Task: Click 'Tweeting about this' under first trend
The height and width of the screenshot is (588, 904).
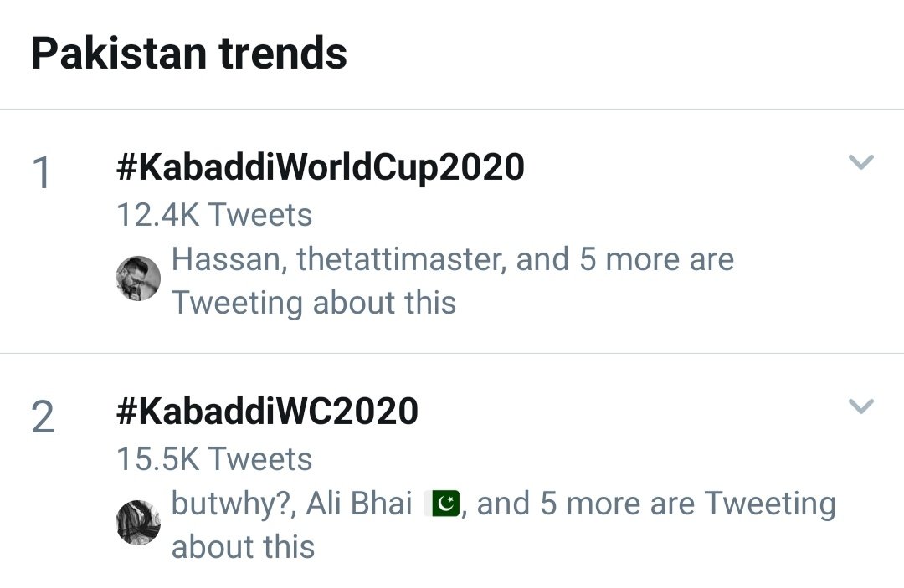Action: pyautogui.click(x=314, y=303)
